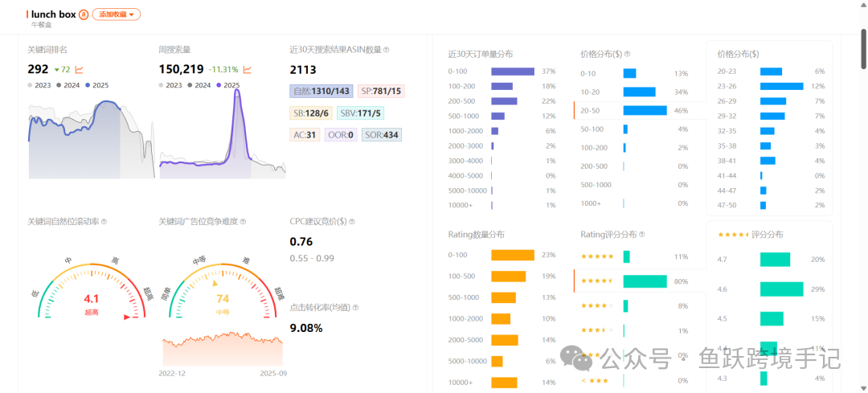The width and height of the screenshot is (868, 393).
Task: Click the 2022-12 chart start date
Action: click(172, 373)
